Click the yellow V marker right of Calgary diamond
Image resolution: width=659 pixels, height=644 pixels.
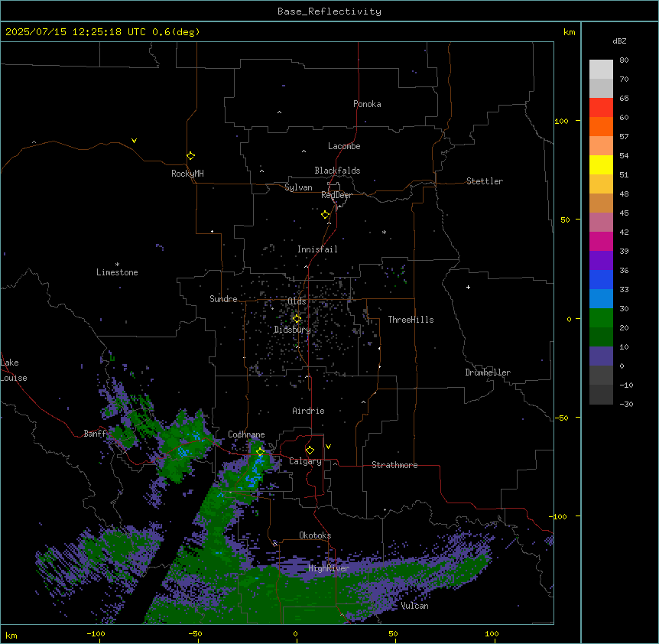[x=328, y=447]
